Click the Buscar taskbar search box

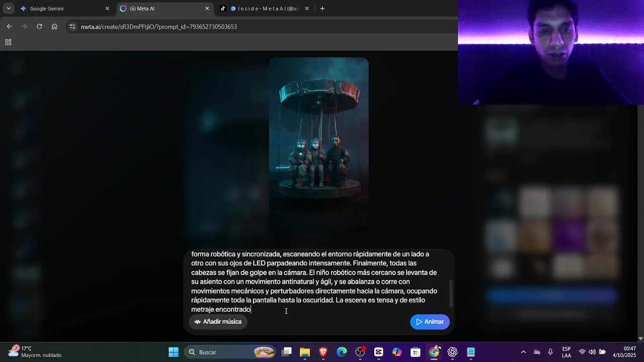(231, 352)
